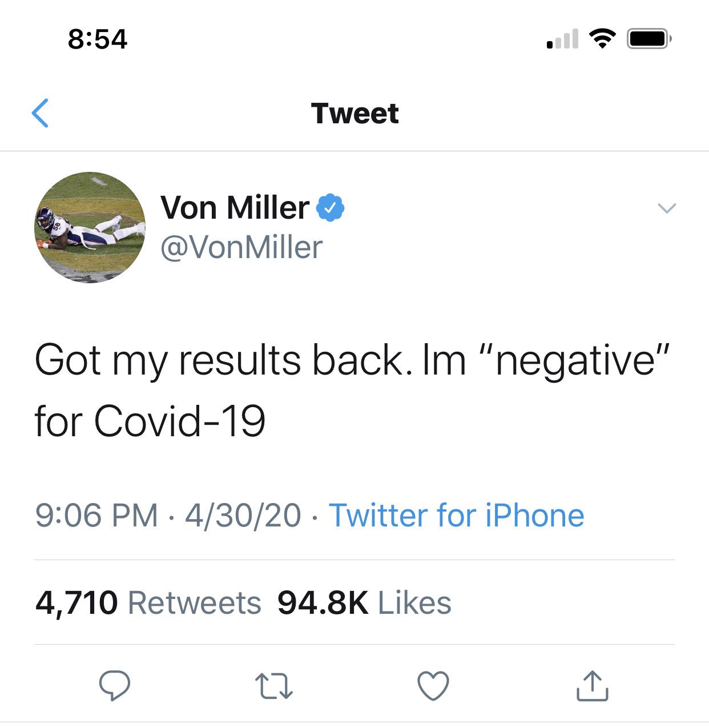The width and height of the screenshot is (709, 728).
Task: Tap the tweet text about Covid-19
Action: click(x=351, y=391)
